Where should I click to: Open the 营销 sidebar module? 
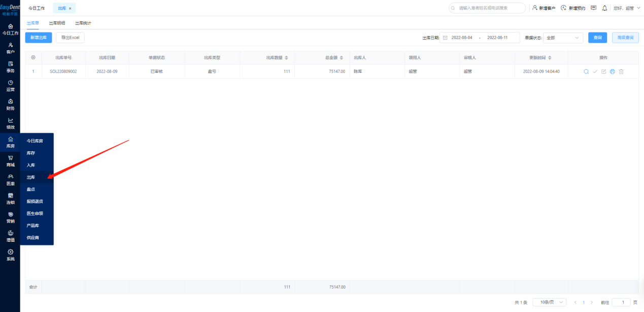(10, 217)
